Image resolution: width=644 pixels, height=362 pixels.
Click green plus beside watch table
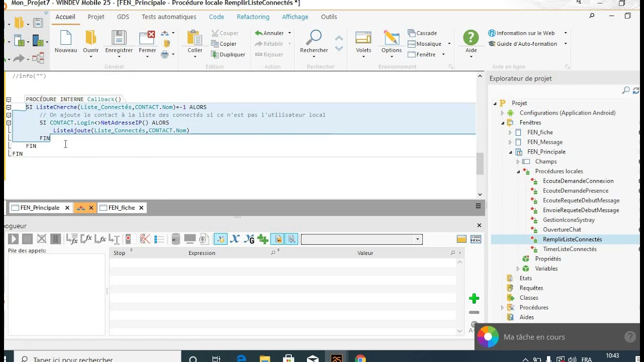[474, 299]
